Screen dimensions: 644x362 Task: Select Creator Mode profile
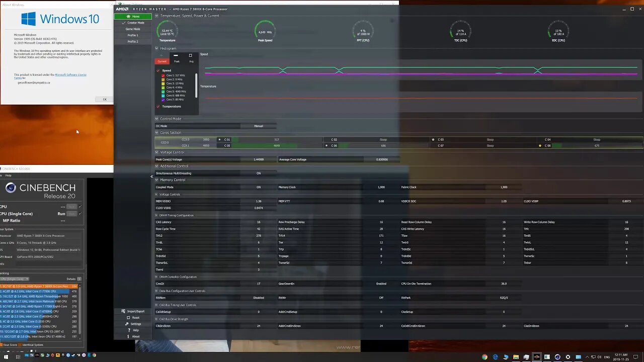pos(133,23)
